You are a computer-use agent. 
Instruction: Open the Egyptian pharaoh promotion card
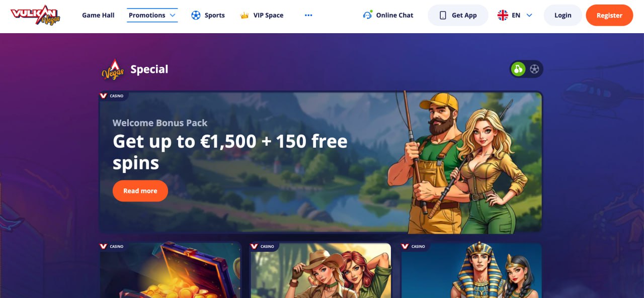point(471,270)
